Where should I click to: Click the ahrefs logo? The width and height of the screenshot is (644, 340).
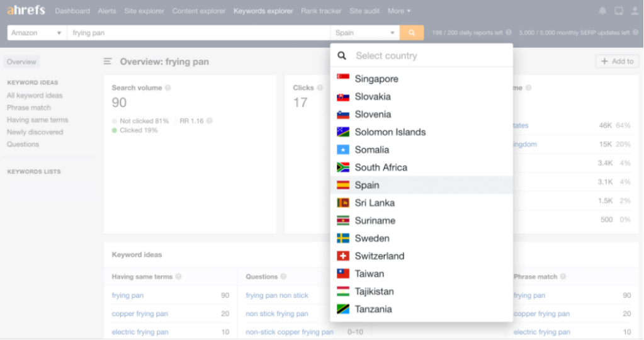pyautogui.click(x=26, y=10)
